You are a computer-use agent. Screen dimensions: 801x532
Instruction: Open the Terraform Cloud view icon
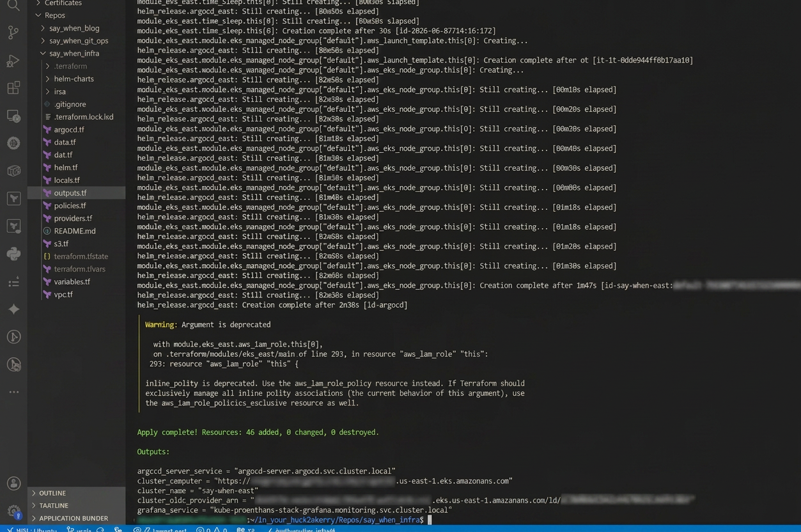[13, 226]
